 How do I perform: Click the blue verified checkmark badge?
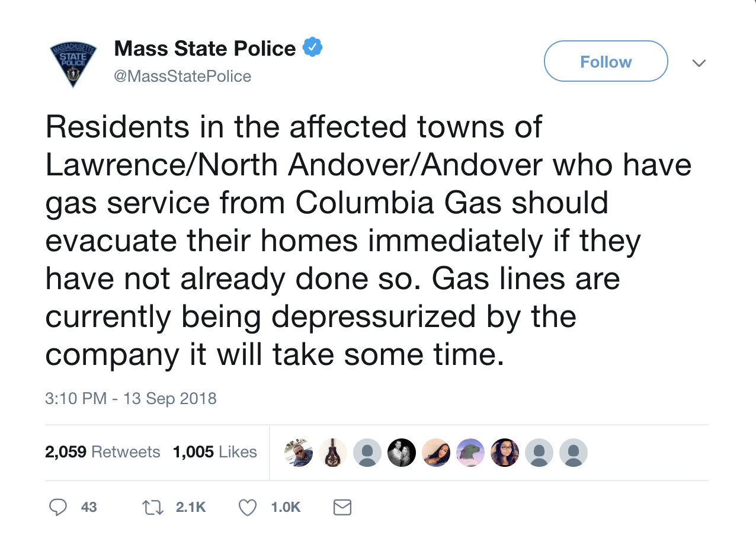pos(312,47)
